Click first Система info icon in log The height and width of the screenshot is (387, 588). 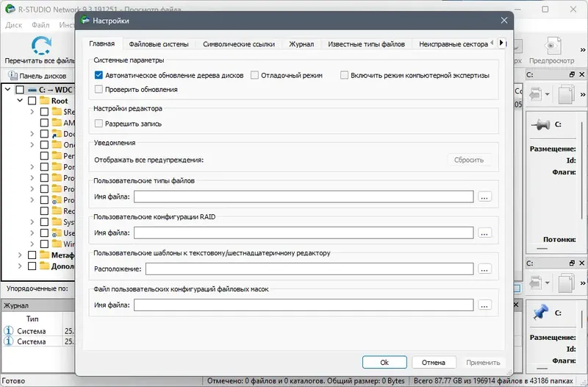(x=9, y=330)
